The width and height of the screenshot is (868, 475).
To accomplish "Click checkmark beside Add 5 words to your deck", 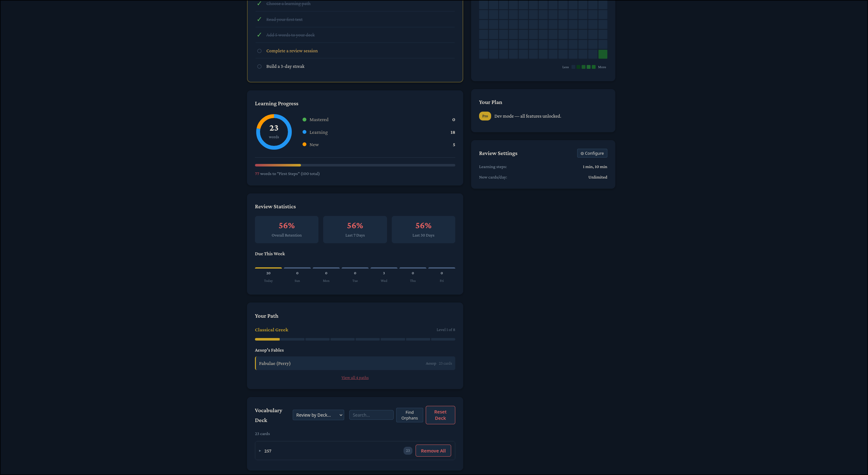I will [x=259, y=35].
